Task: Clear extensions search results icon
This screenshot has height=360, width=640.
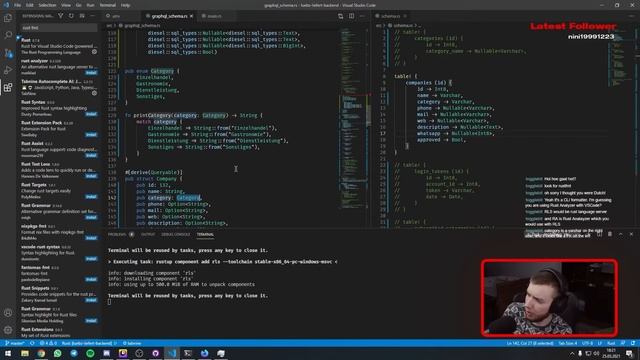Action: (x=82, y=16)
